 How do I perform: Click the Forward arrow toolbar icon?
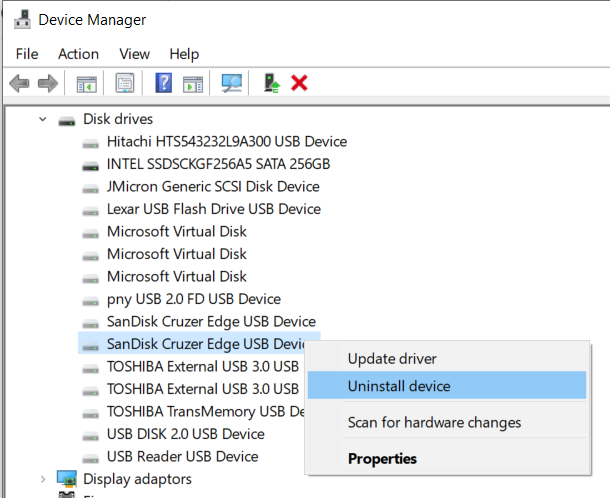[48, 83]
